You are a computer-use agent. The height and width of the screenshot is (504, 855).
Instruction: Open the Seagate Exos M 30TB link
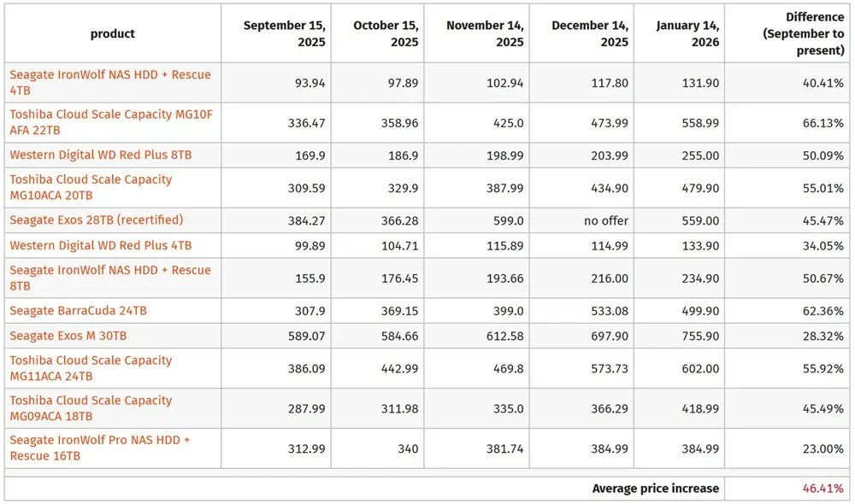68,336
